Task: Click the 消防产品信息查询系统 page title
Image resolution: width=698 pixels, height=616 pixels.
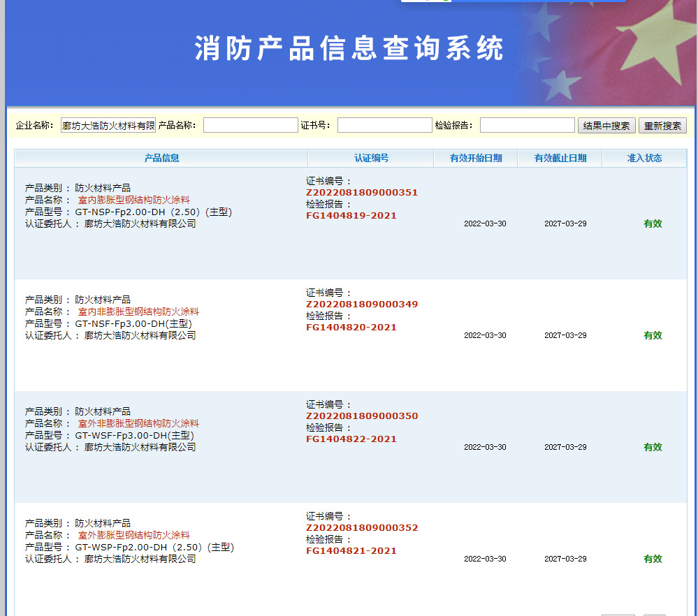Action: 349,47
